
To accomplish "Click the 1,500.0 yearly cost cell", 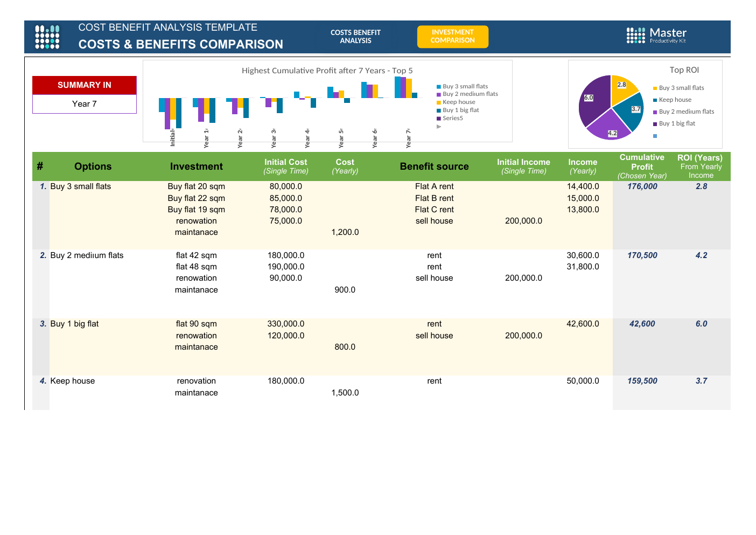I will [345, 393].
